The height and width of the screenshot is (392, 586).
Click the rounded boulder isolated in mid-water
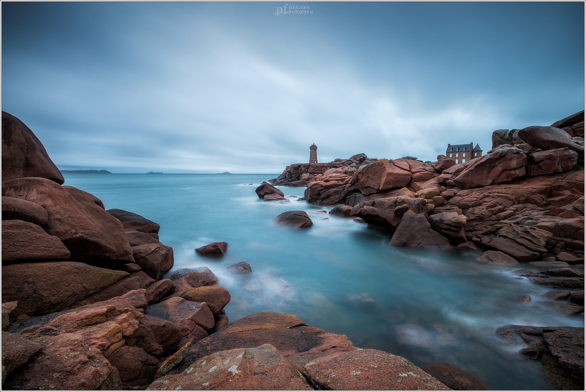point(293,219)
